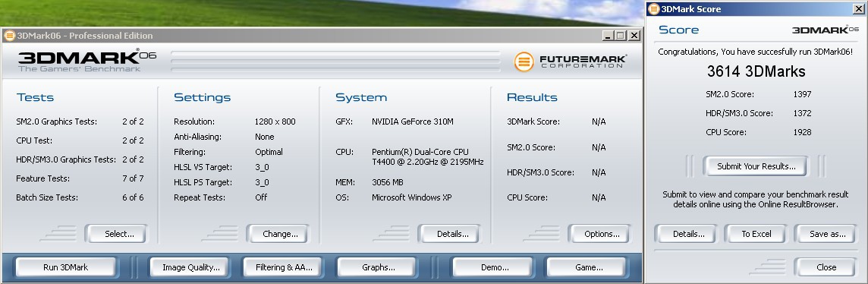Maximize the 3DMark06 main window
Screen dimensions: 868x284
click(x=621, y=36)
